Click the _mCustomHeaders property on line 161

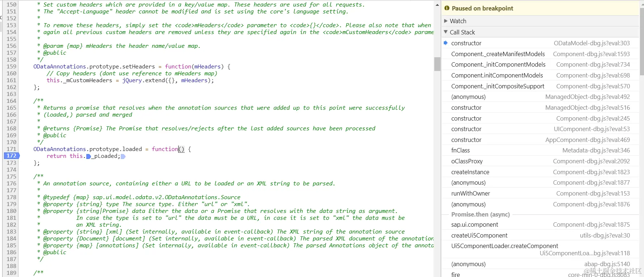(x=88, y=80)
